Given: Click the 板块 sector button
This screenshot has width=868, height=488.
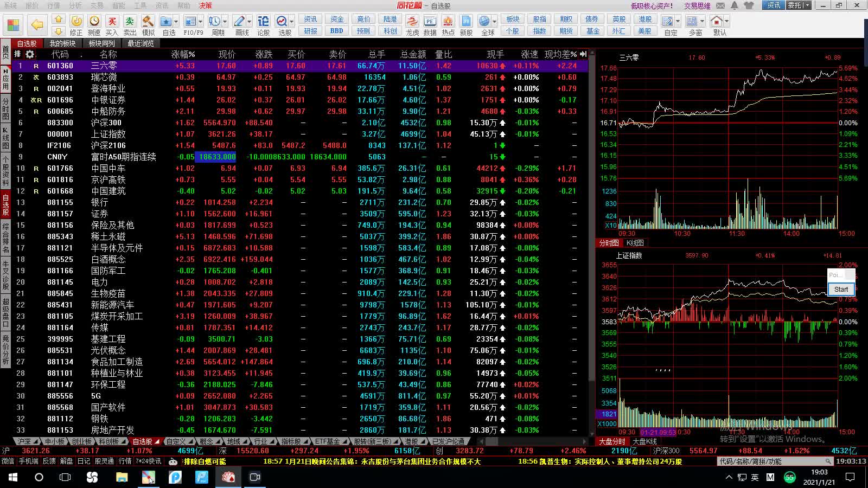Looking at the screenshot, I should pos(513,19).
